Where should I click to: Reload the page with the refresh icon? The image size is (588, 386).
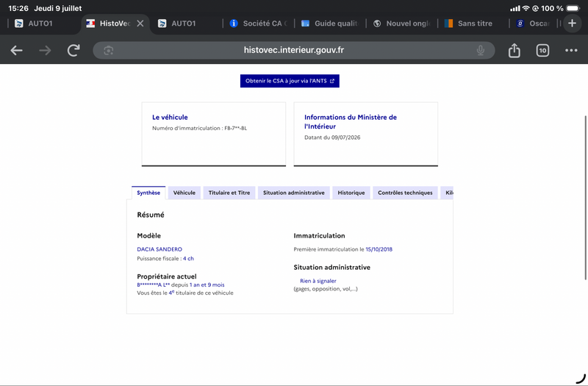pyautogui.click(x=73, y=50)
